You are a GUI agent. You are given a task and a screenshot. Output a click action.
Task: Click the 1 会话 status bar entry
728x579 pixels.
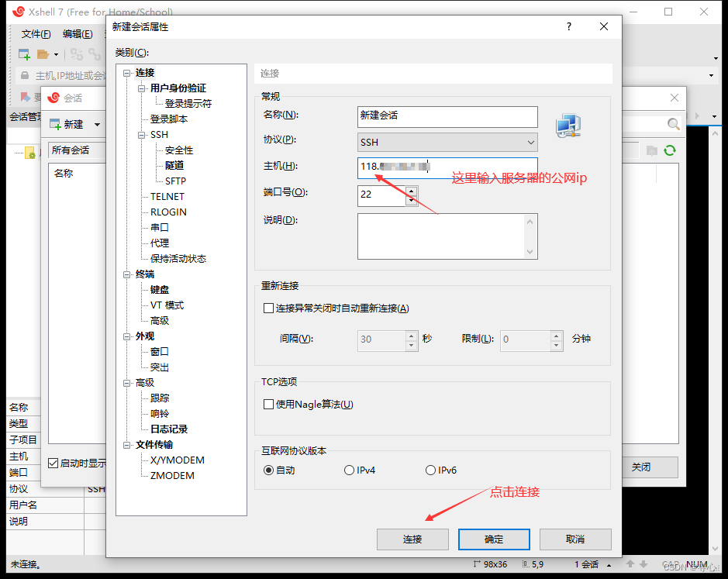(x=586, y=564)
